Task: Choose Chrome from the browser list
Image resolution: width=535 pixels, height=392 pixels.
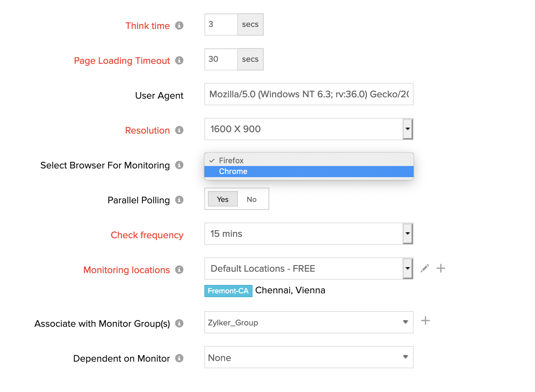Action: [x=233, y=171]
